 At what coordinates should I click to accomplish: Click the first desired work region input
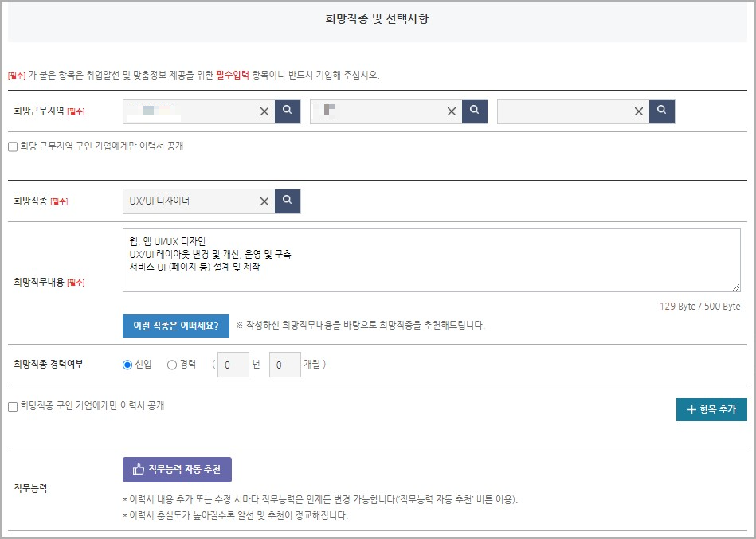(191, 111)
